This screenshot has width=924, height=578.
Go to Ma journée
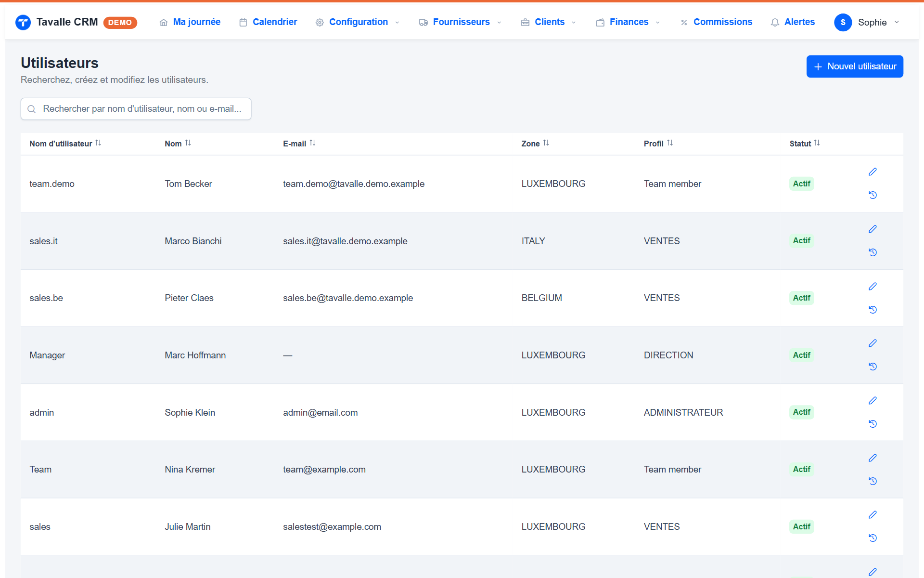point(190,22)
